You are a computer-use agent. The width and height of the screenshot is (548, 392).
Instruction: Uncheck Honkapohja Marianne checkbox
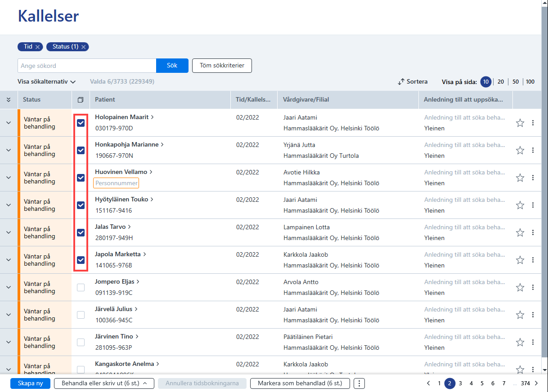coord(81,150)
